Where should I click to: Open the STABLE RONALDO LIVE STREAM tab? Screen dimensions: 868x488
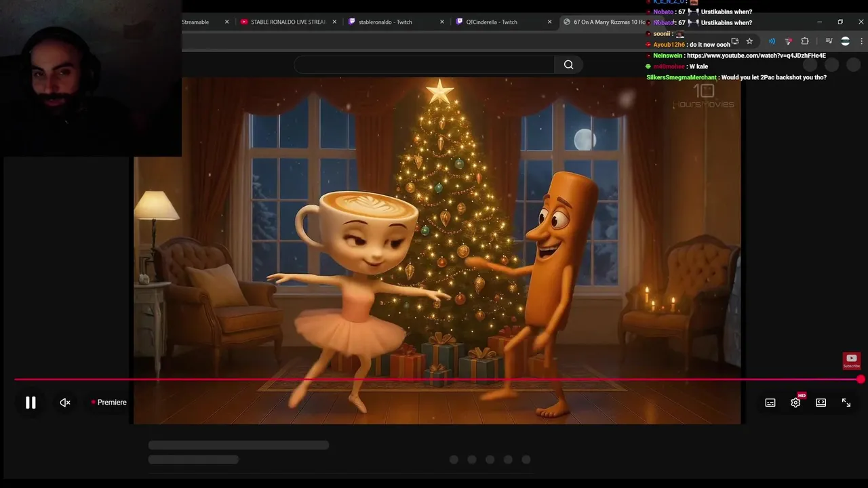[288, 22]
